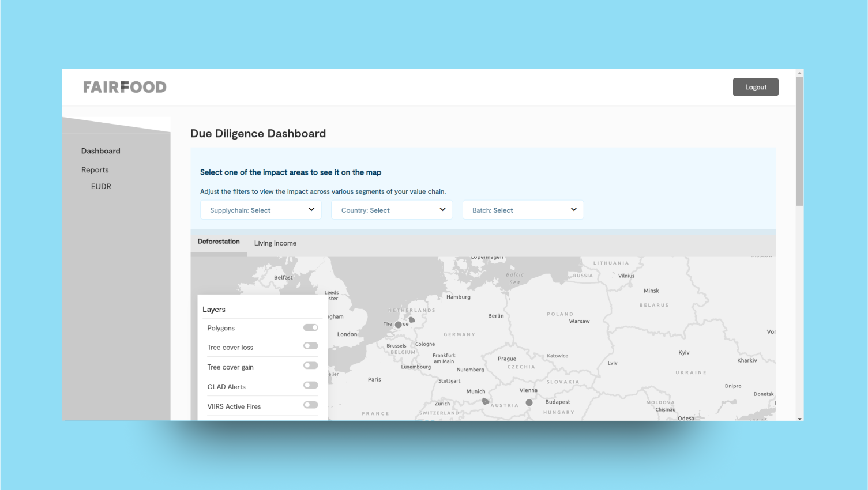
Task: Click the map marker south of Munich
Action: [486, 401]
